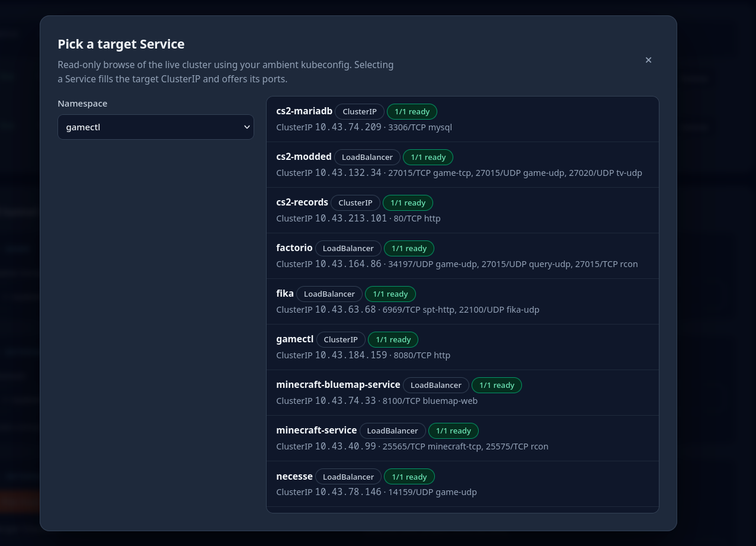
Task: Click the IP address 10.43.40.99
Action: (x=345, y=446)
